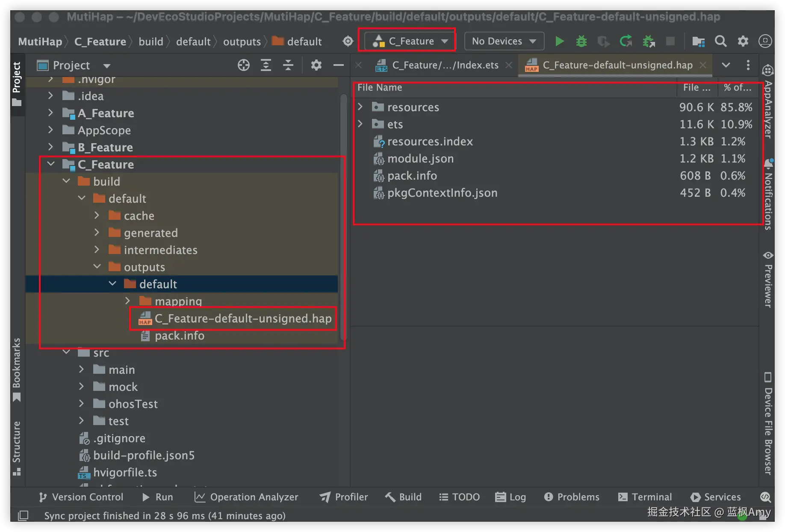Open the Problems tool window
785x532 pixels.
(572, 497)
